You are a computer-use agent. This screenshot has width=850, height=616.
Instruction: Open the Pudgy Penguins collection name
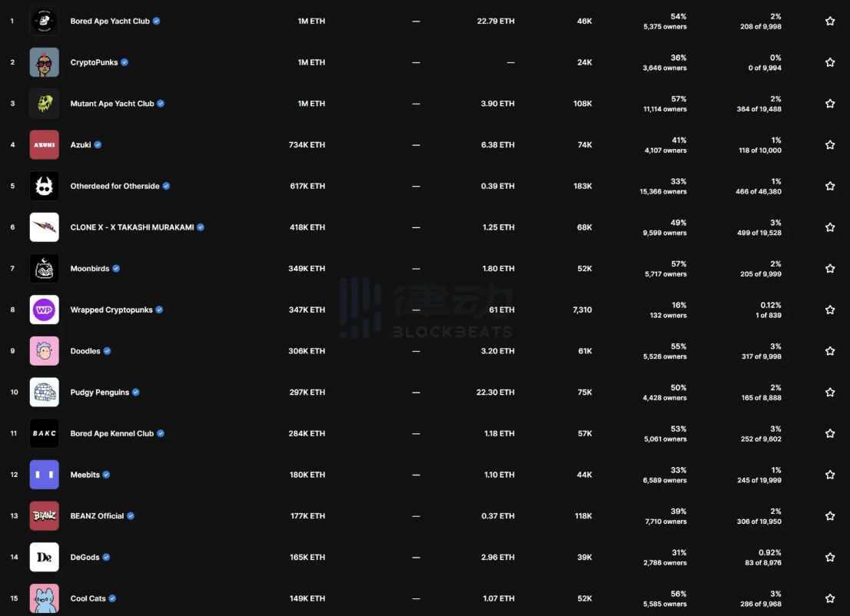coord(100,392)
